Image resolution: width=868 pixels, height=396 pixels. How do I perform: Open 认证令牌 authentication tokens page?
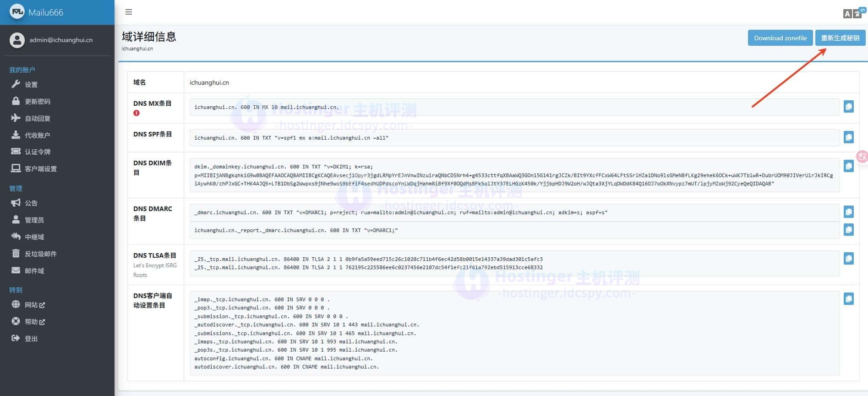pyautogui.click(x=38, y=152)
